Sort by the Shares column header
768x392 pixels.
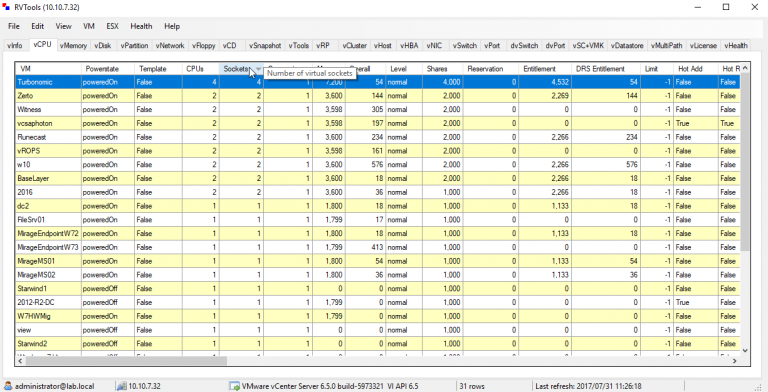point(443,69)
